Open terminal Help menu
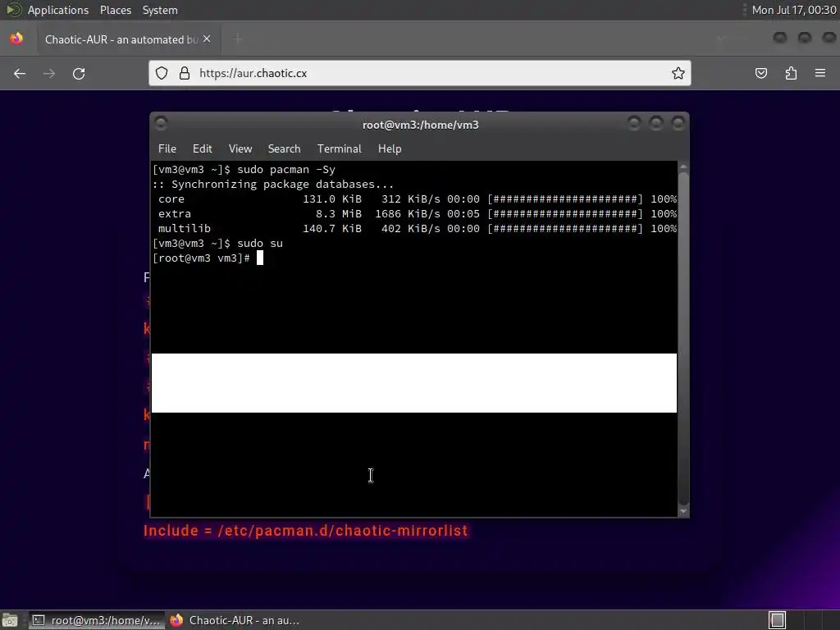Viewport: 840px width, 630px height. [390, 149]
